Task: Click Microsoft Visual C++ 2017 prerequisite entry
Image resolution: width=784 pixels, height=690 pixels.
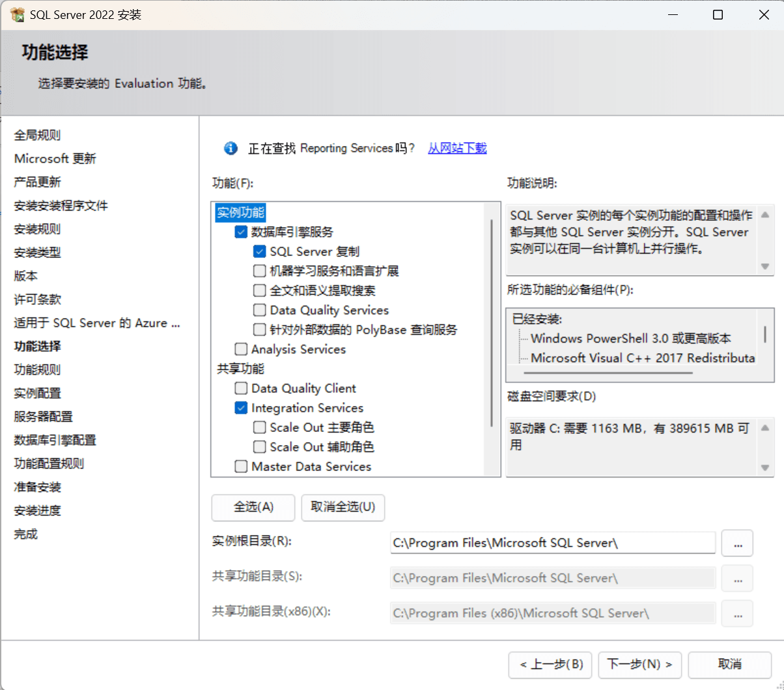Action: click(643, 358)
